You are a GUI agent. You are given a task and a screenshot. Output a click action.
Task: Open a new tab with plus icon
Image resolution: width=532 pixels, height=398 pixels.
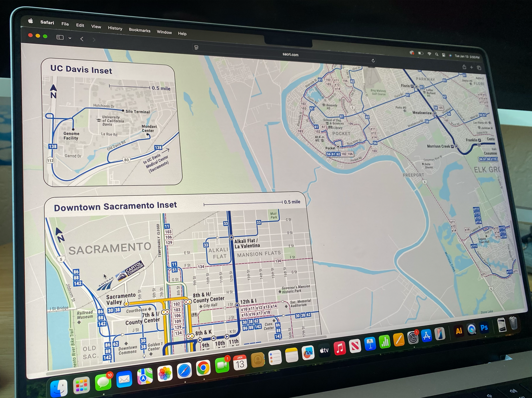click(x=472, y=67)
